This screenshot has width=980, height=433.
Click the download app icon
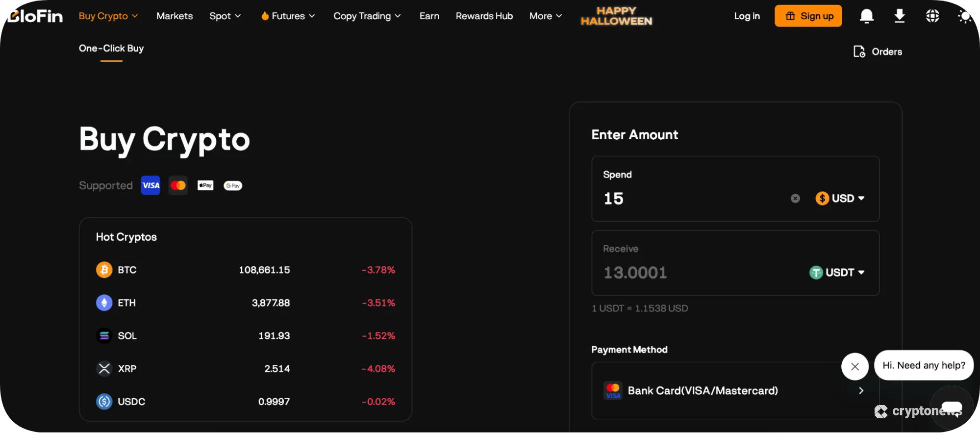(x=899, y=16)
